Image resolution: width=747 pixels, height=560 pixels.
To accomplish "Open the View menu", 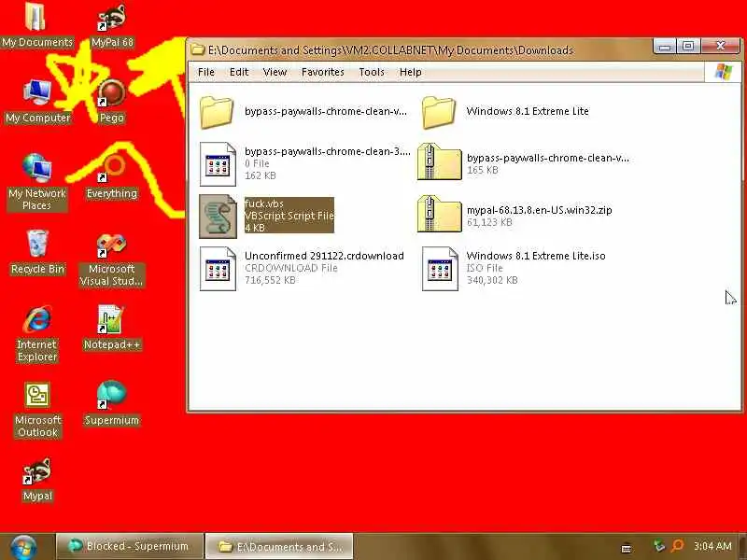I will click(x=275, y=72).
